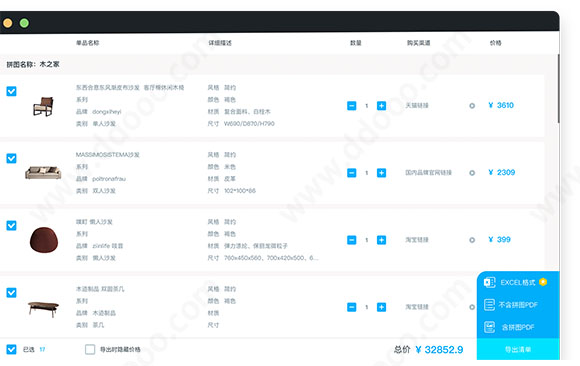Click plus button on coffee table row

click(381, 307)
